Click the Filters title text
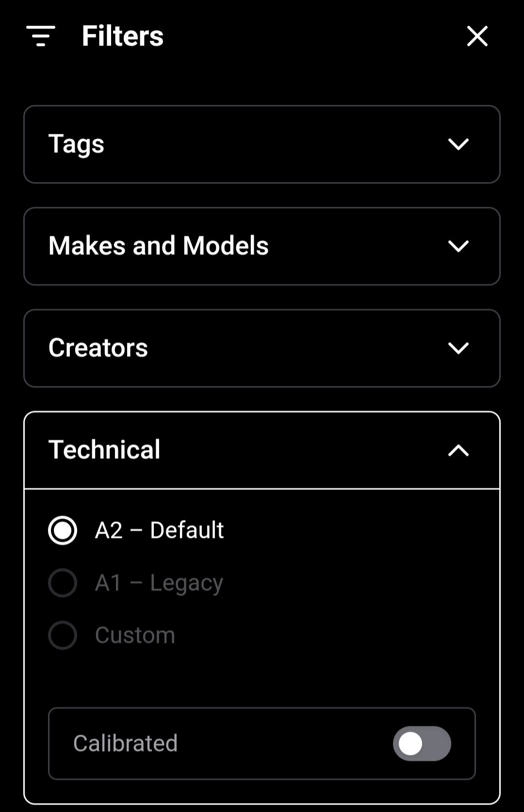 pyautogui.click(x=123, y=36)
